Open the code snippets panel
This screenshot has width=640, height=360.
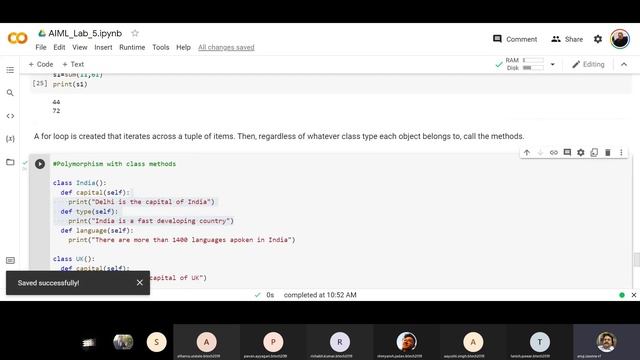point(10,116)
